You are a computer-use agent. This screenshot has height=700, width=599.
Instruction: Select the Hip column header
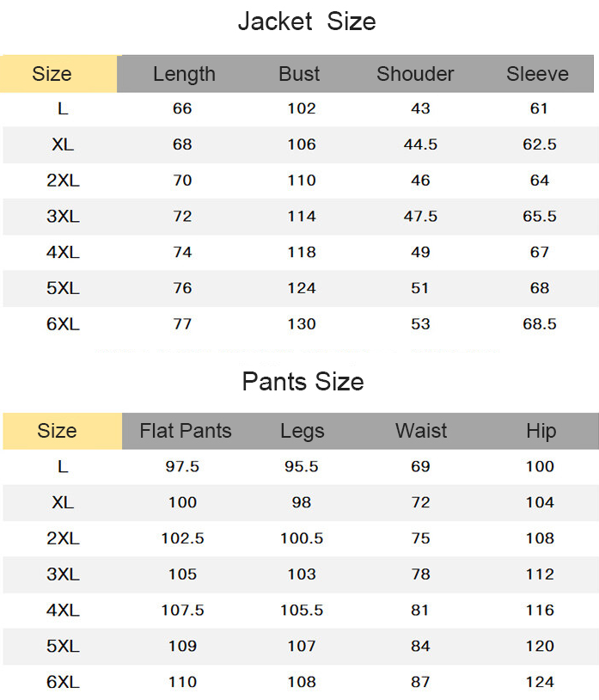[x=541, y=431]
